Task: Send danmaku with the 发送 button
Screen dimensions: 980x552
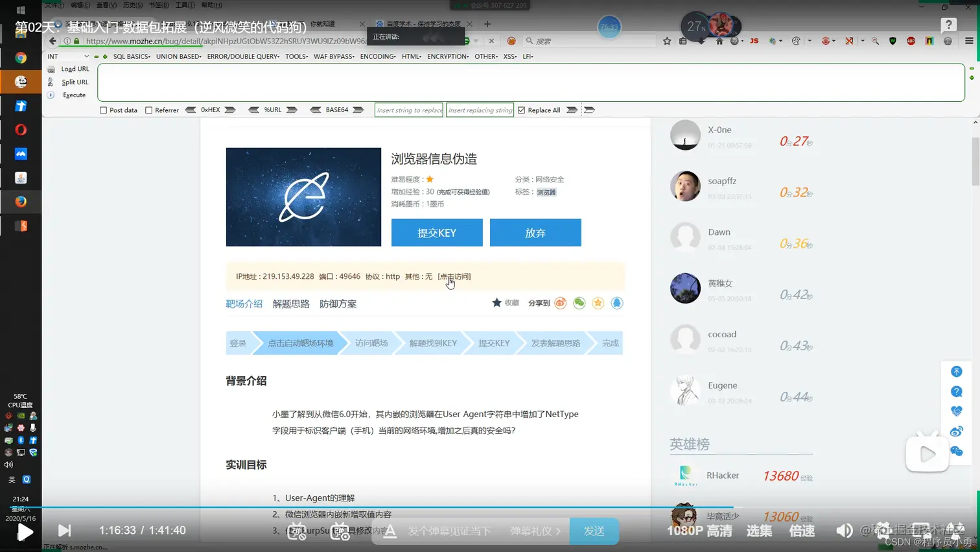Action: [594, 531]
